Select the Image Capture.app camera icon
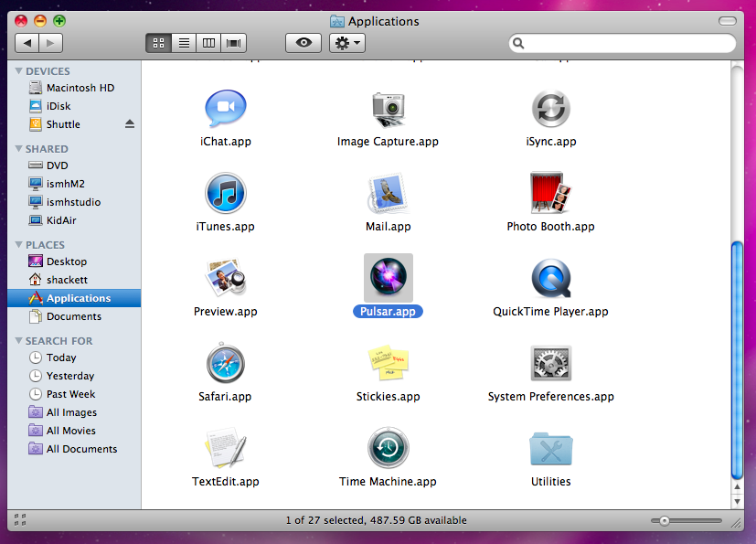Viewport: 756px width, 544px height. click(389, 110)
